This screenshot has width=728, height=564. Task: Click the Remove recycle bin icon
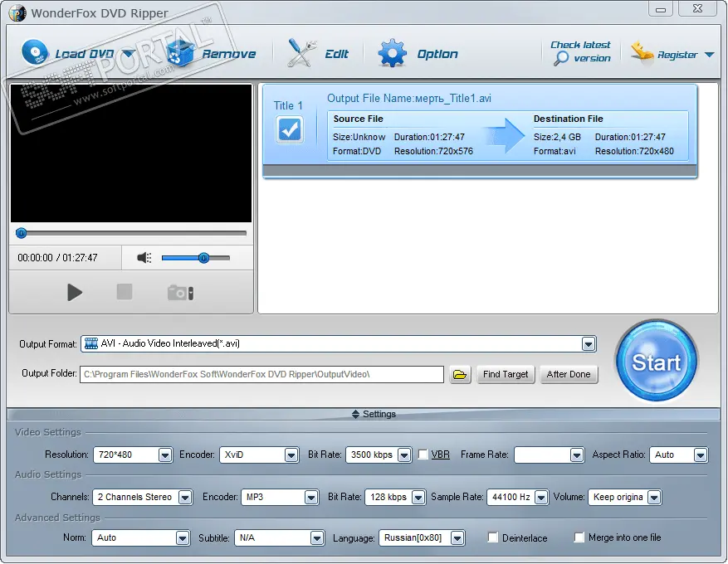tap(180, 54)
